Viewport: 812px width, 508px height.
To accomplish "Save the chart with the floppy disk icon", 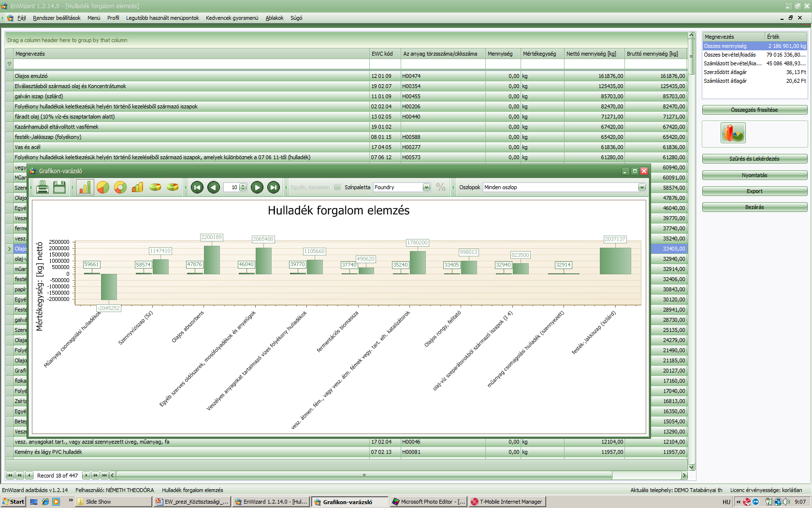I will (x=59, y=187).
